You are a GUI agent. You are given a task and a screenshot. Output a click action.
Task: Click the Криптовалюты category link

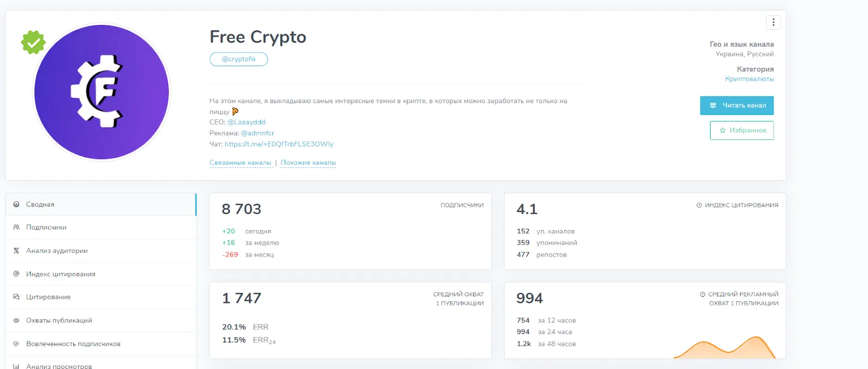pos(749,79)
